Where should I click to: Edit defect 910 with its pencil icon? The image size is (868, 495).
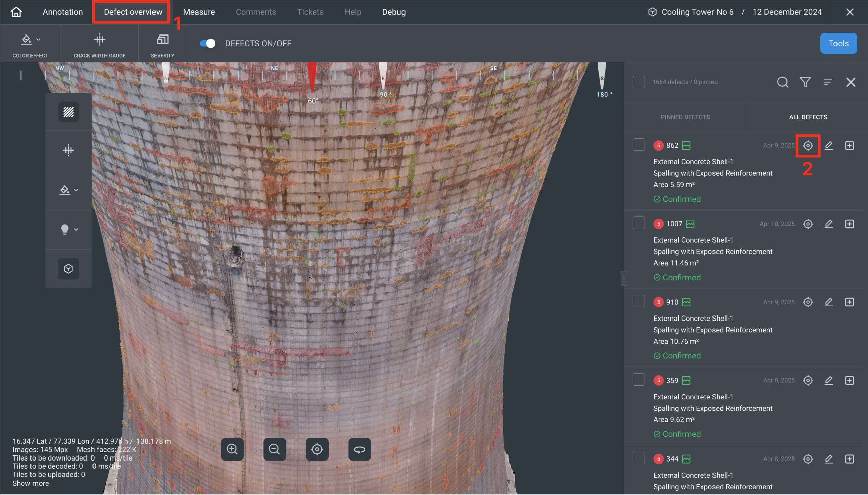click(x=829, y=302)
